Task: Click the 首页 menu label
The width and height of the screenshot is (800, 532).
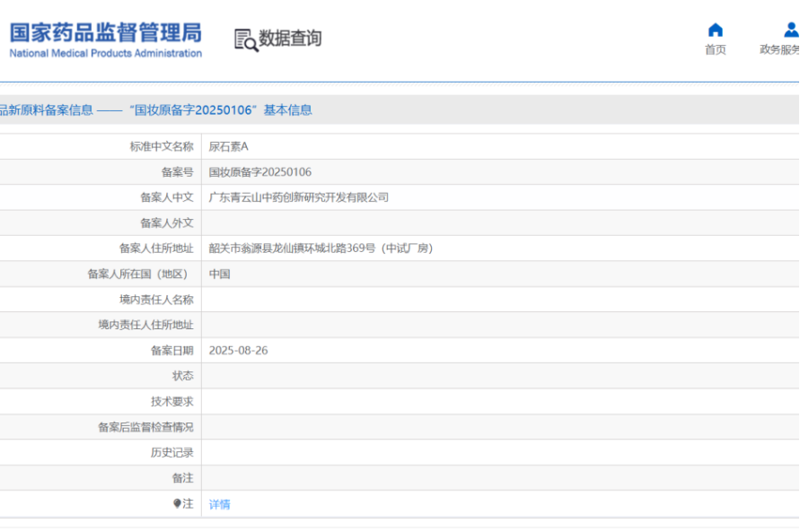Action: click(x=716, y=49)
